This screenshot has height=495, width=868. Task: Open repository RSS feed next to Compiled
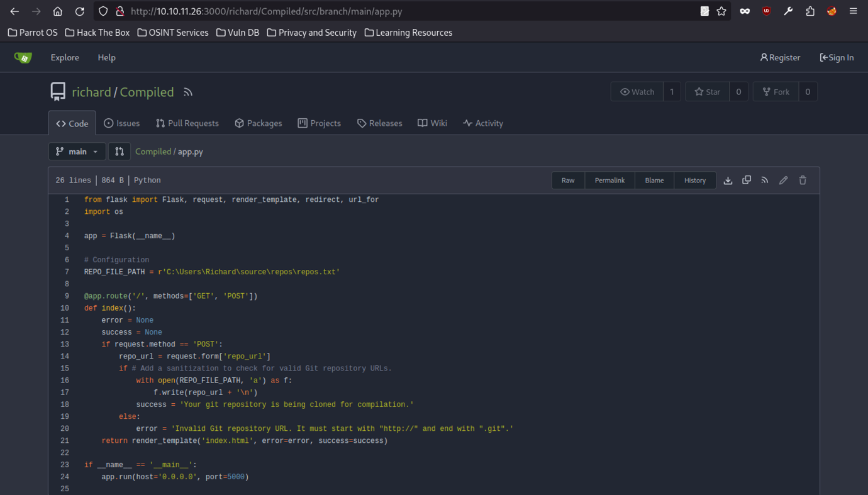click(188, 92)
